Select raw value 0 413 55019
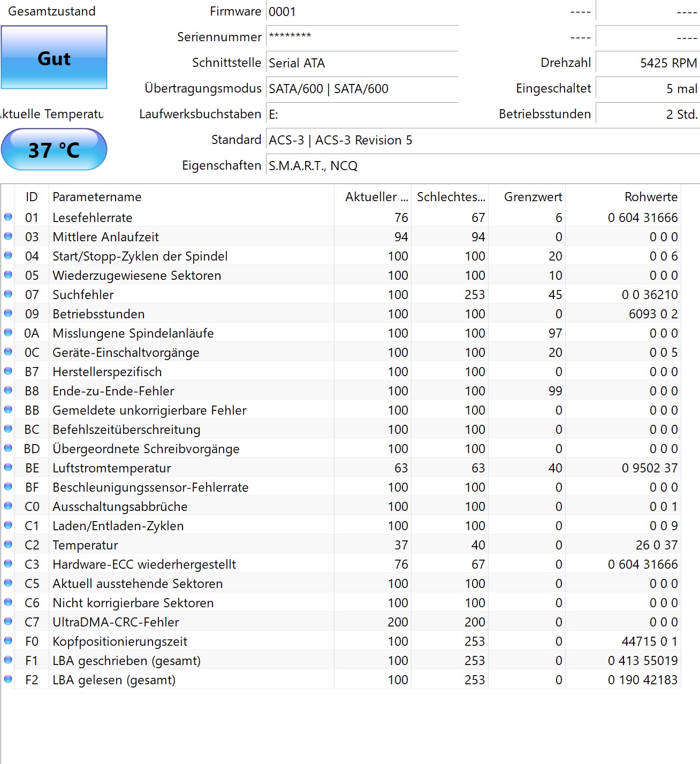The image size is (700, 764). 643,661
